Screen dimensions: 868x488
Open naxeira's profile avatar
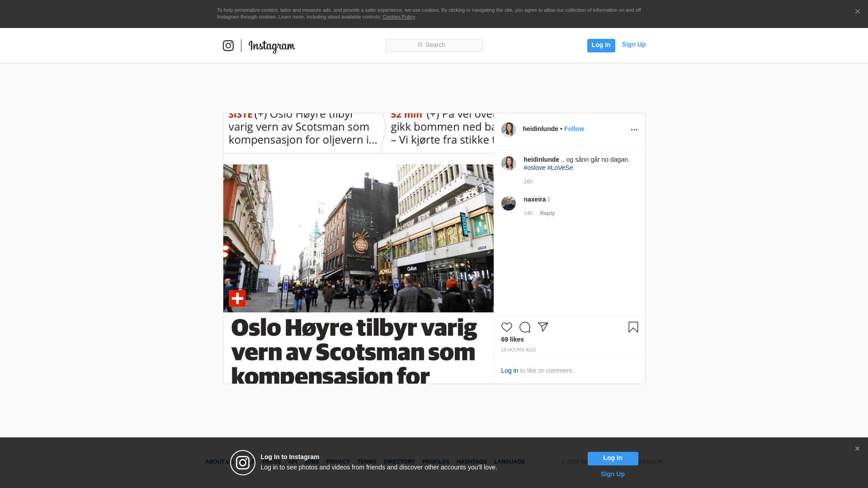click(x=509, y=203)
